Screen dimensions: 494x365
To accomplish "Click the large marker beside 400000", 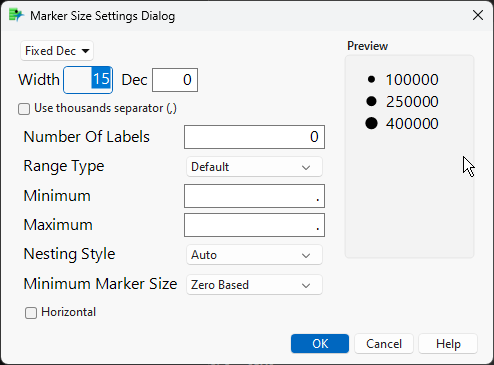I will tap(371, 123).
